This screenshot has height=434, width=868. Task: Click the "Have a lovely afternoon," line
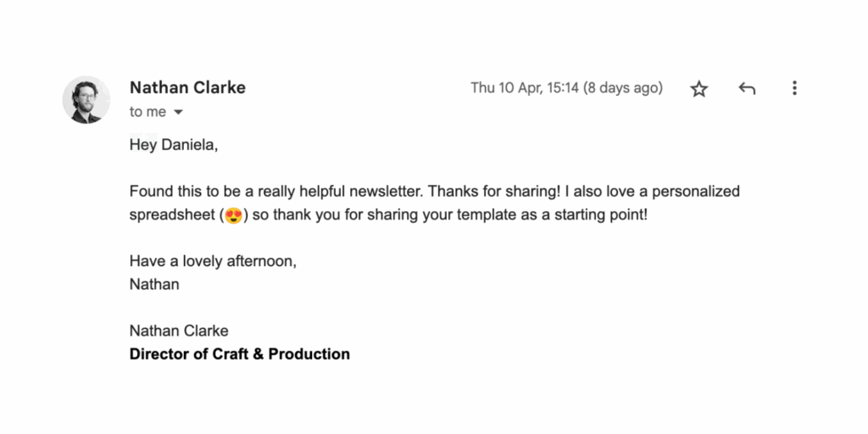pos(213,261)
